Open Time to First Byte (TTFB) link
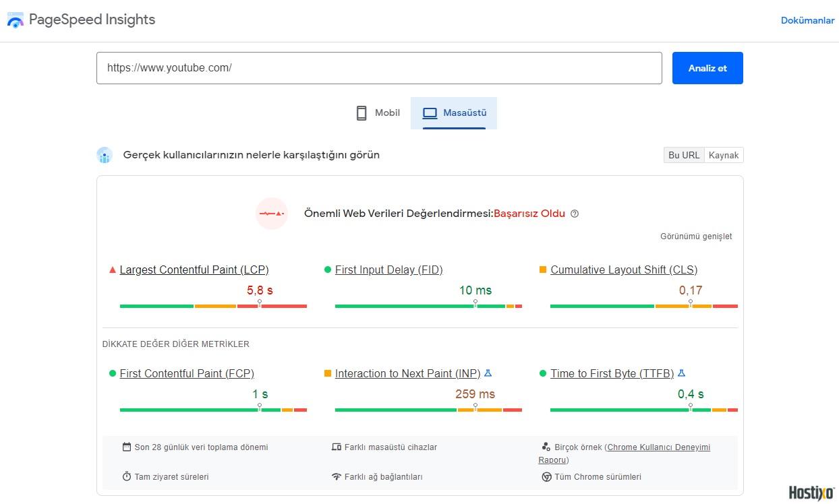The width and height of the screenshot is (839, 504). pyautogui.click(x=612, y=373)
